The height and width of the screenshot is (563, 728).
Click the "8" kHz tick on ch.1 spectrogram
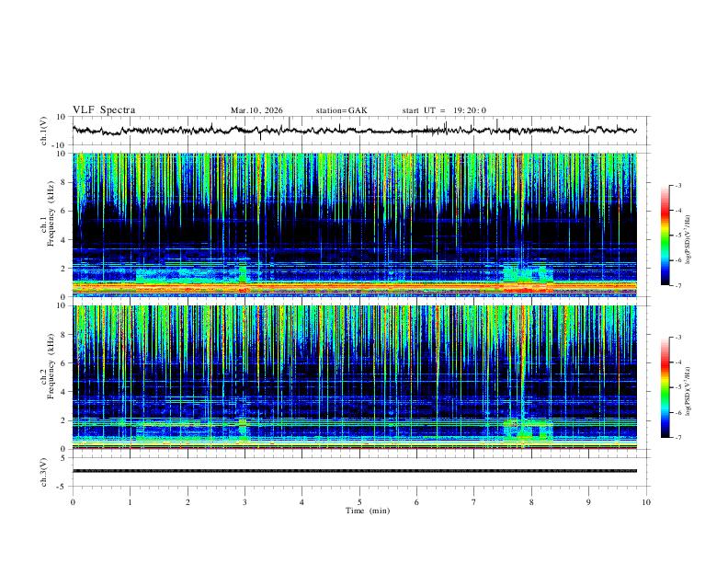[x=63, y=182]
